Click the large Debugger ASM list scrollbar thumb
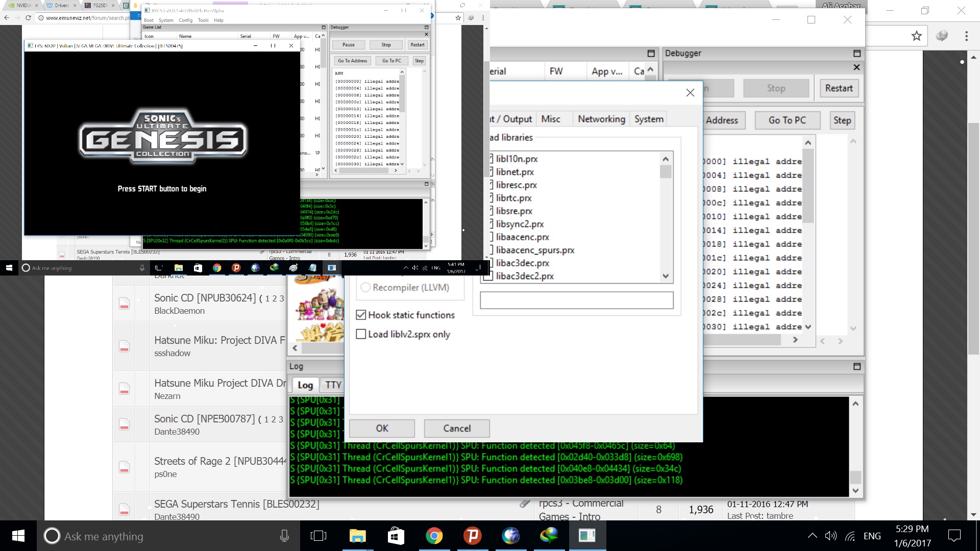The width and height of the screenshot is (980, 551). (807, 186)
